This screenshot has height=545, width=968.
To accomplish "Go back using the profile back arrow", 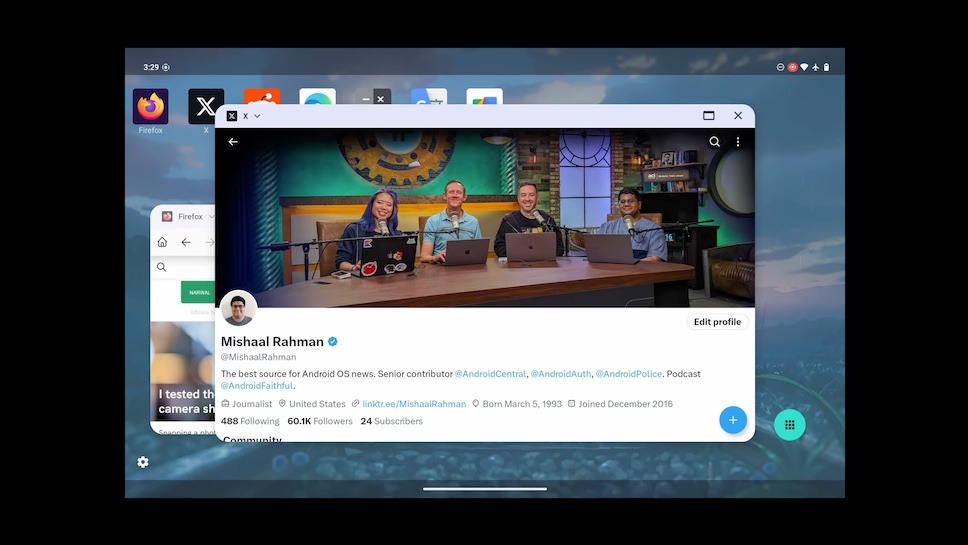I will 233,142.
